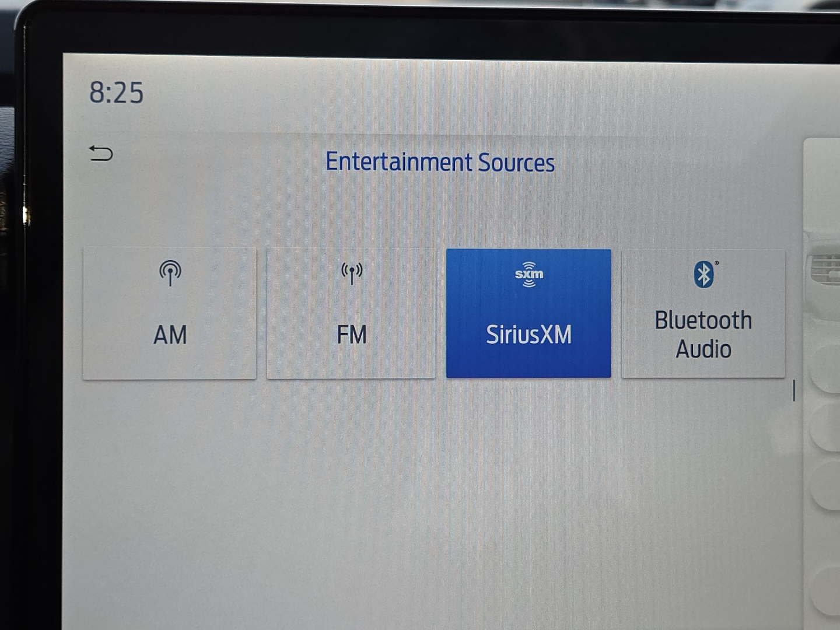The height and width of the screenshot is (630, 840).
Task: Switch to the FM source tile
Action: coord(351,313)
